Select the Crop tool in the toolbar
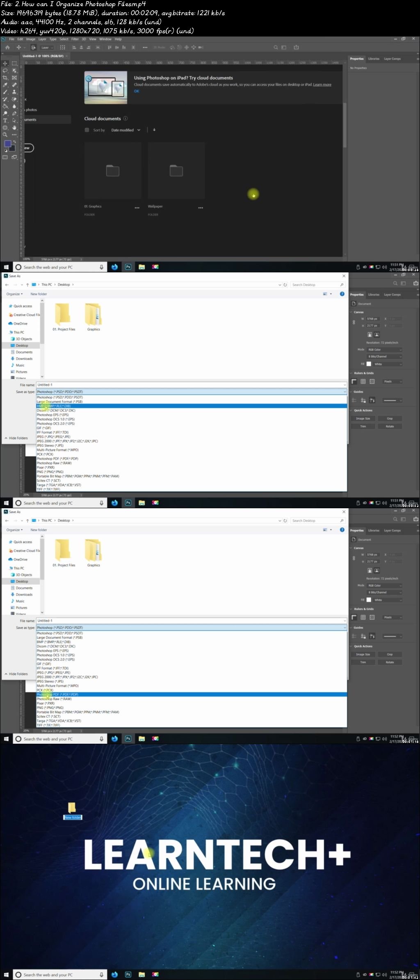 click(5, 78)
